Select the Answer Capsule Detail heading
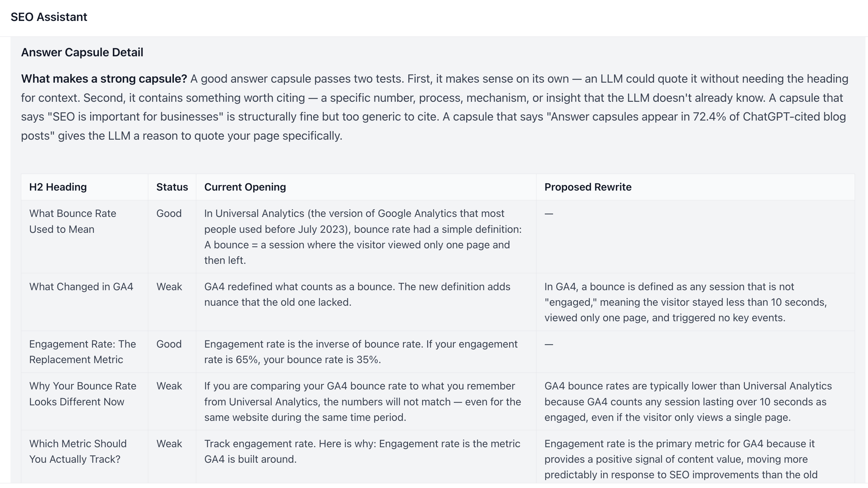The width and height of the screenshot is (868, 488). (x=82, y=52)
